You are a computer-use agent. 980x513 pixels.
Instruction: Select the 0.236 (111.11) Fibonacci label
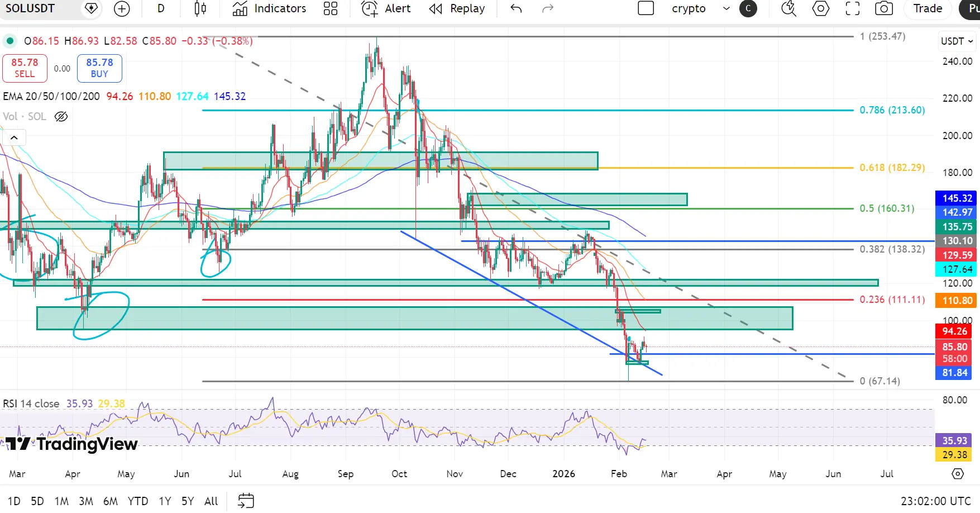pos(892,300)
